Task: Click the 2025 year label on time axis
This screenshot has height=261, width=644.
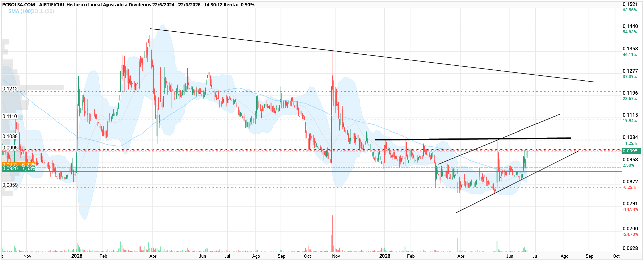Action: (77, 256)
